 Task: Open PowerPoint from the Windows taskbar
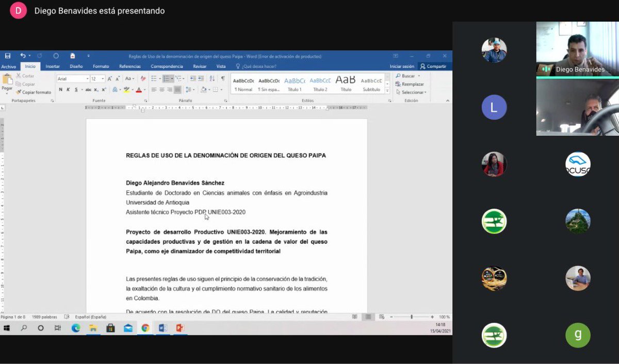[x=180, y=328]
